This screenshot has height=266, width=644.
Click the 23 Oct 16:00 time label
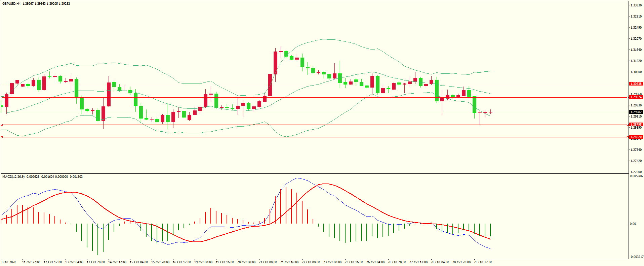pos(354,262)
